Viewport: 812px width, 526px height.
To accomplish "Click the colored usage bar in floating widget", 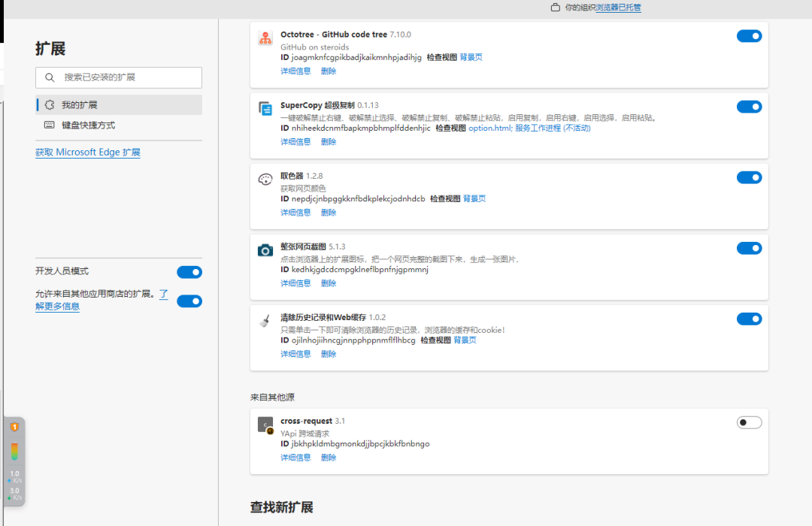I will click(x=14, y=452).
